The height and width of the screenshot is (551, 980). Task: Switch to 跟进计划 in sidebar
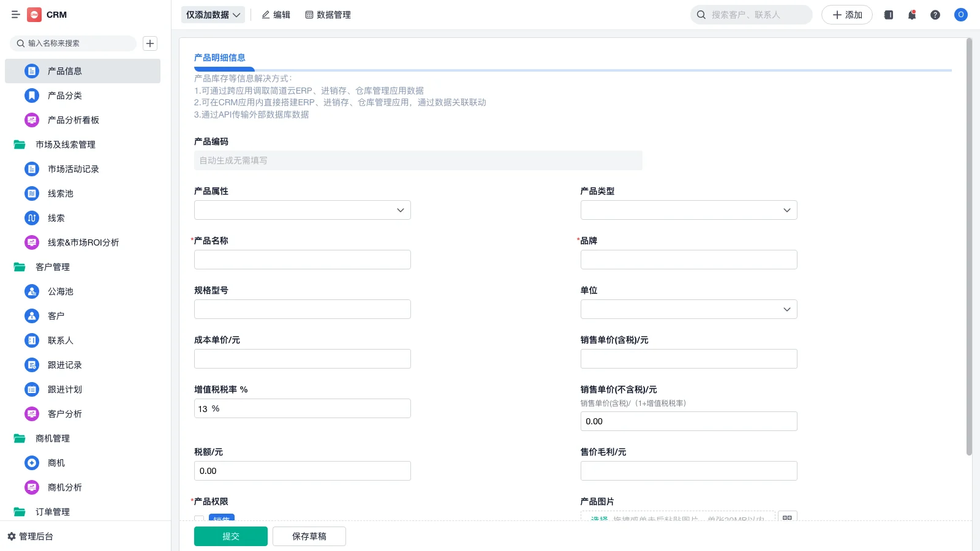(x=63, y=389)
